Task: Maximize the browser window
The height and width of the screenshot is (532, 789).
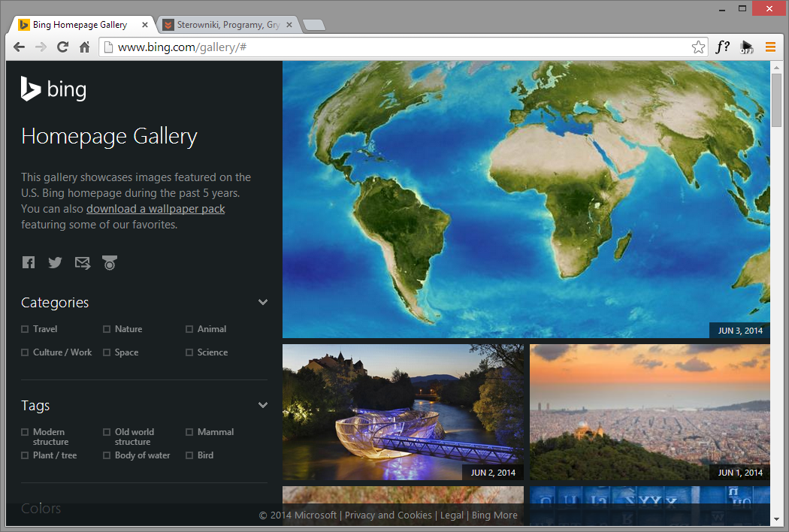Action: [x=742, y=8]
